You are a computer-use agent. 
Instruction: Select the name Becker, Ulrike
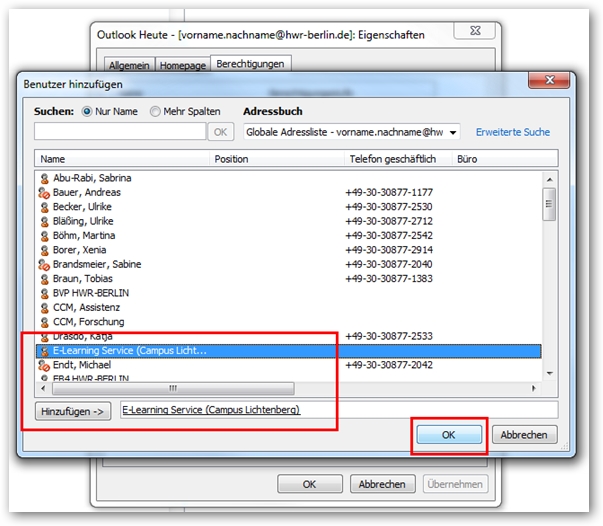(82, 207)
